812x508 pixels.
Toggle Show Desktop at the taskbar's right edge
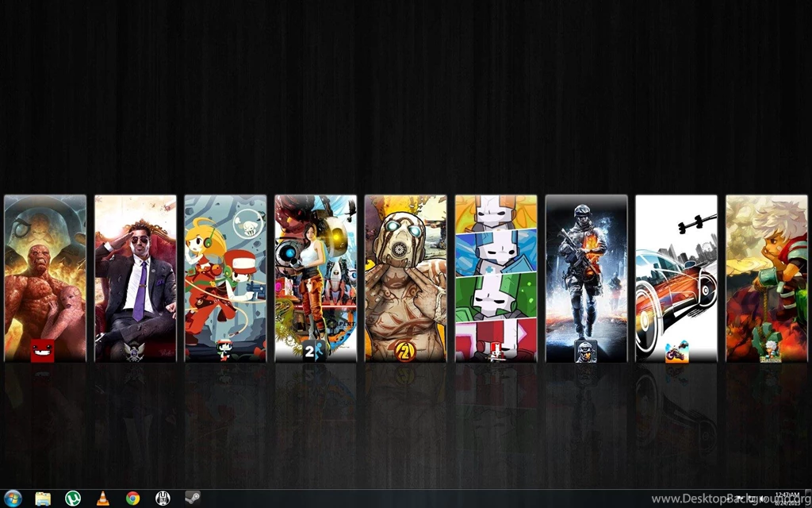click(x=809, y=498)
